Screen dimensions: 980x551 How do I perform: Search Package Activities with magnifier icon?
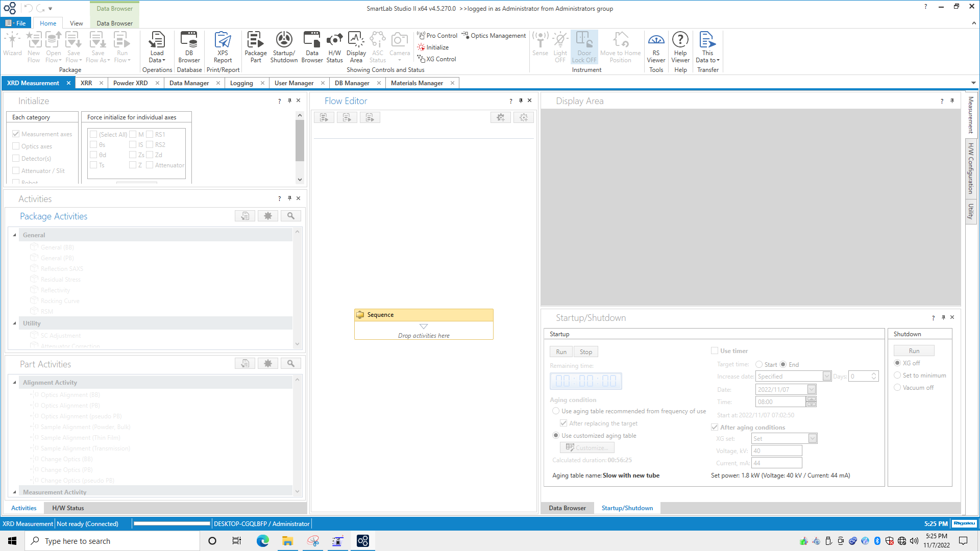point(291,216)
